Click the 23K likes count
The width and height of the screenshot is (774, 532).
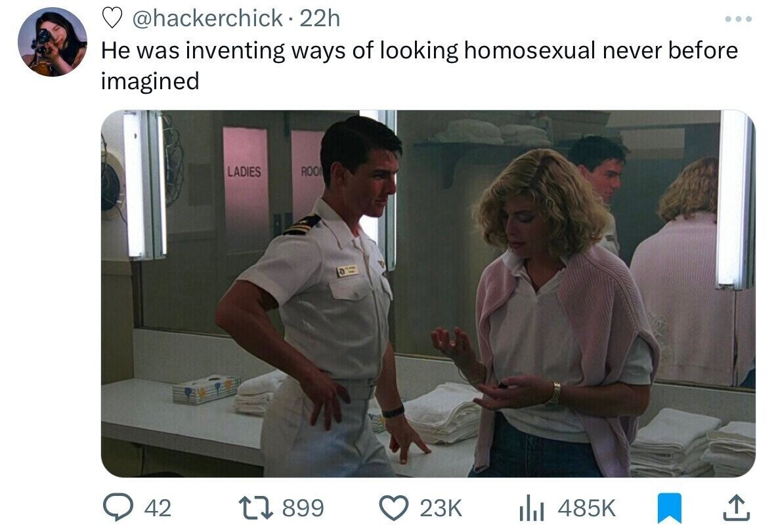(441, 508)
